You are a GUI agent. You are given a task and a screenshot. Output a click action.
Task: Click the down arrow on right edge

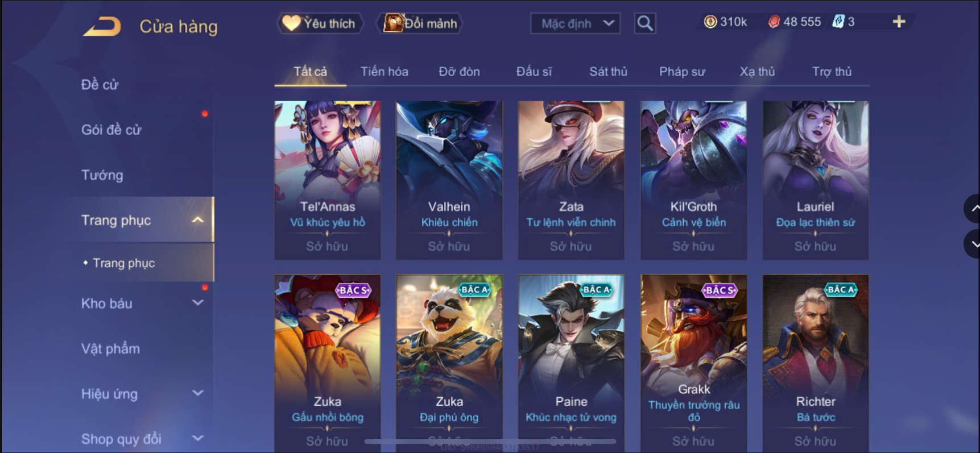click(x=973, y=244)
